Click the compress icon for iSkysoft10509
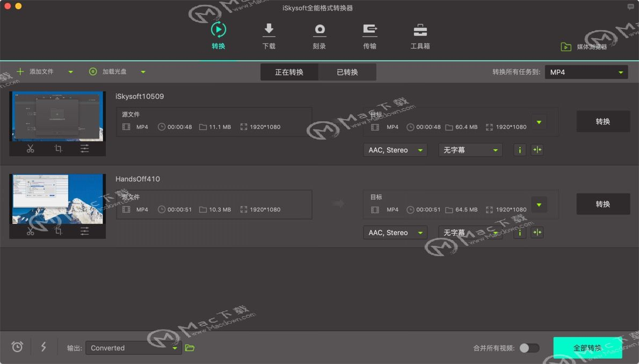The width and height of the screenshot is (639, 364). point(537,150)
